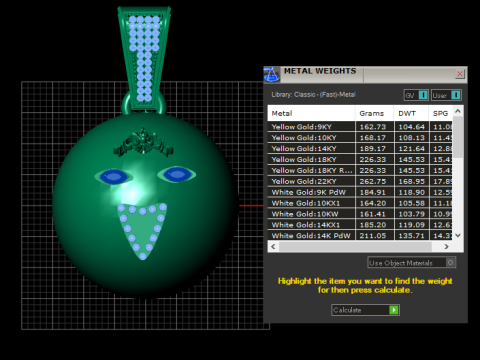Select the Yellow Gold:14KY row
Screen dimensions: 480x360
click(x=360, y=149)
